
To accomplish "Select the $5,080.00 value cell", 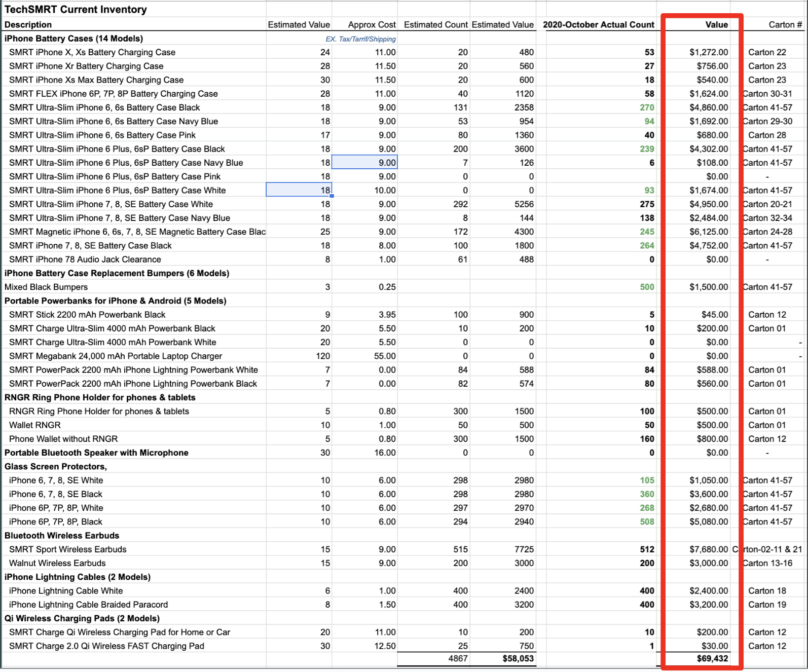I will pyautogui.click(x=708, y=522).
